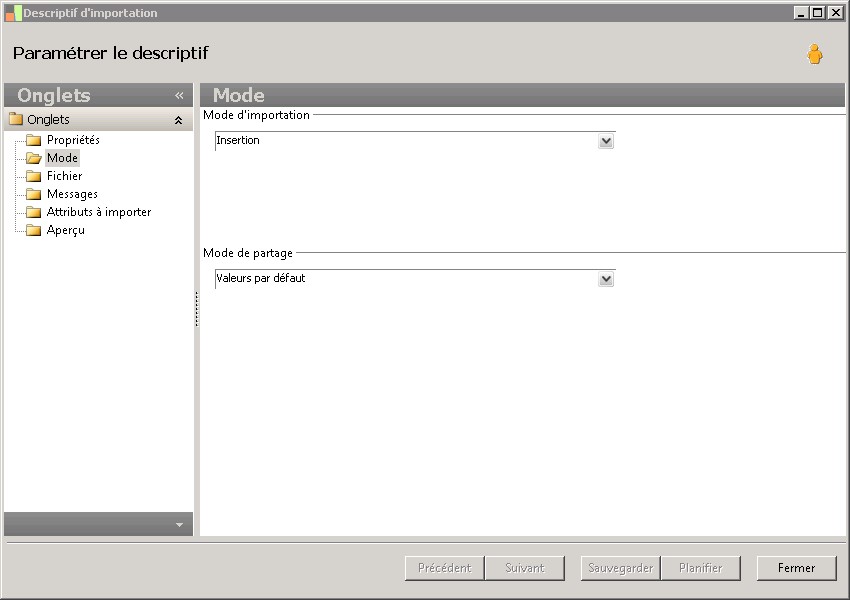Click the Suivant button

point(525,568)
